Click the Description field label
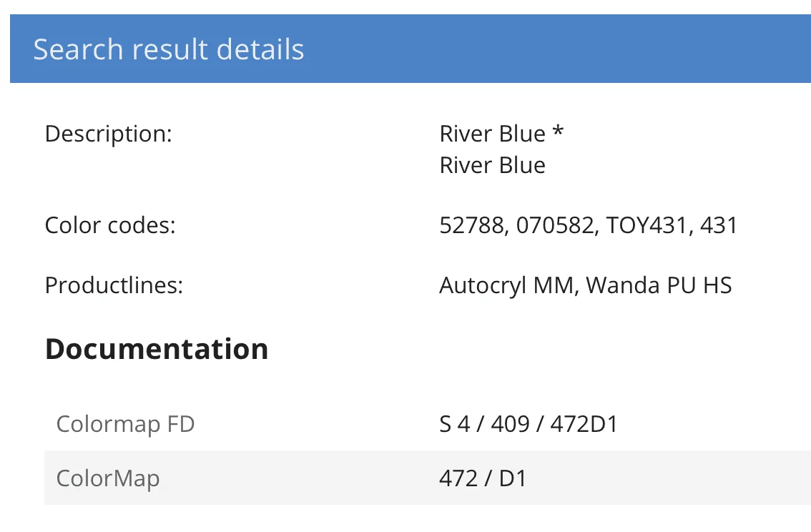811x532 pixels. click(109, 134)
